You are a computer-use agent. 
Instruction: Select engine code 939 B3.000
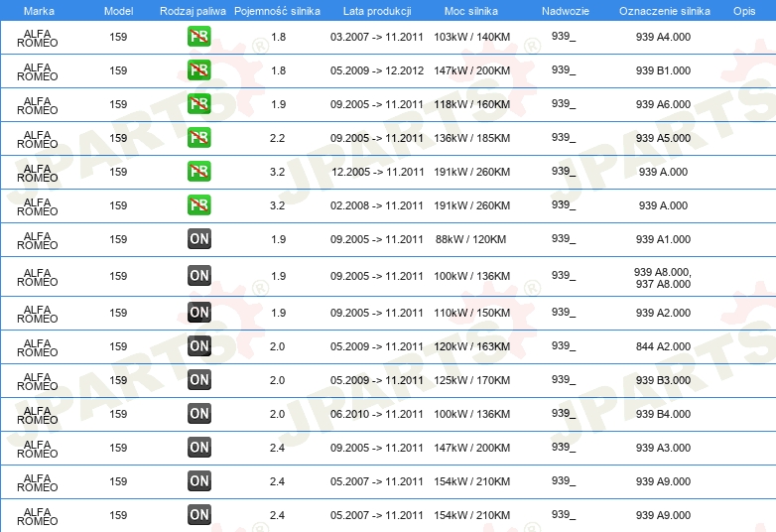[663, 379]
